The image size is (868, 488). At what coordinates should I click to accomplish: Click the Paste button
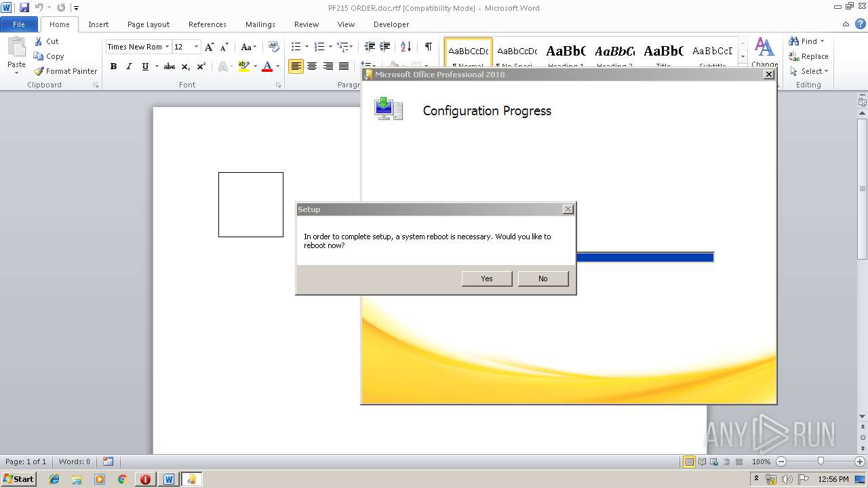pos(16,54)
